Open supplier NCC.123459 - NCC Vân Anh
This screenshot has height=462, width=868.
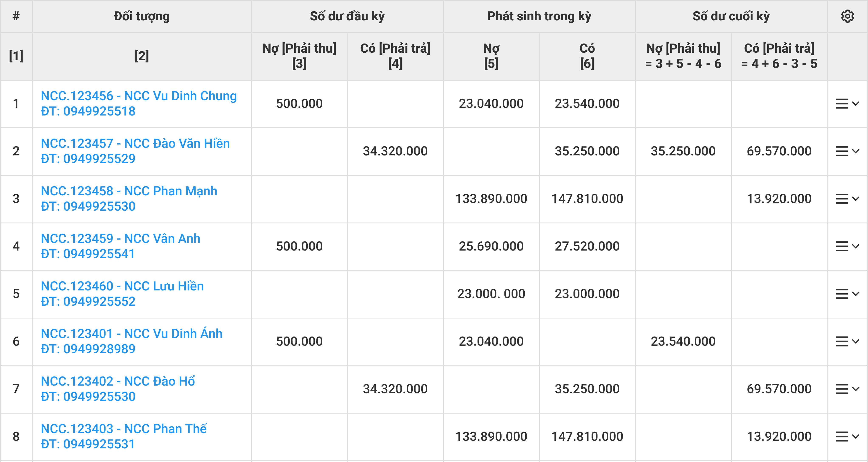pos(120,239)
